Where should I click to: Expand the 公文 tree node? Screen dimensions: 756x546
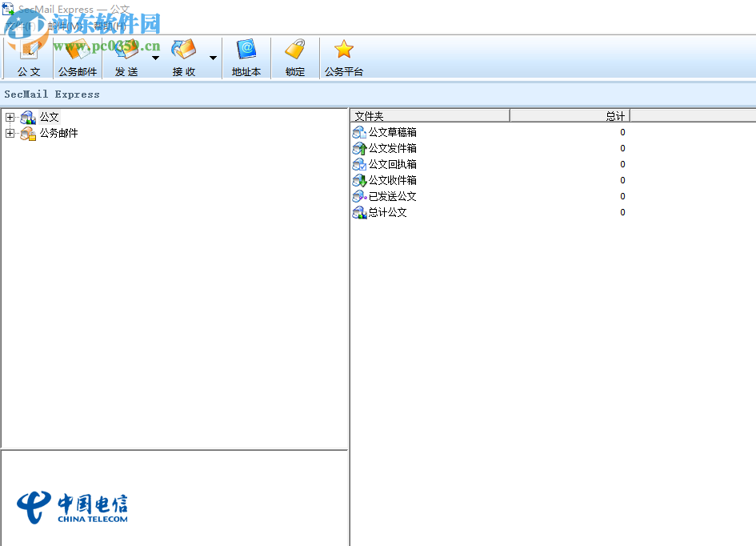pos(10,117)
